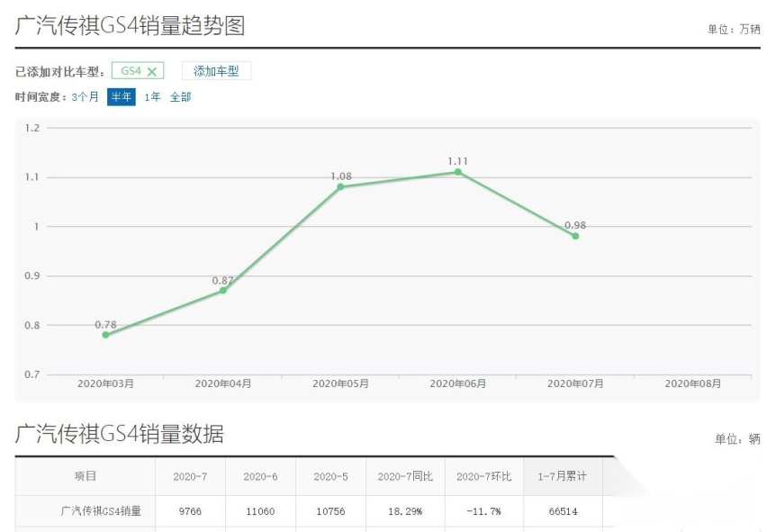Switch time range to 1年

[152, 97]
